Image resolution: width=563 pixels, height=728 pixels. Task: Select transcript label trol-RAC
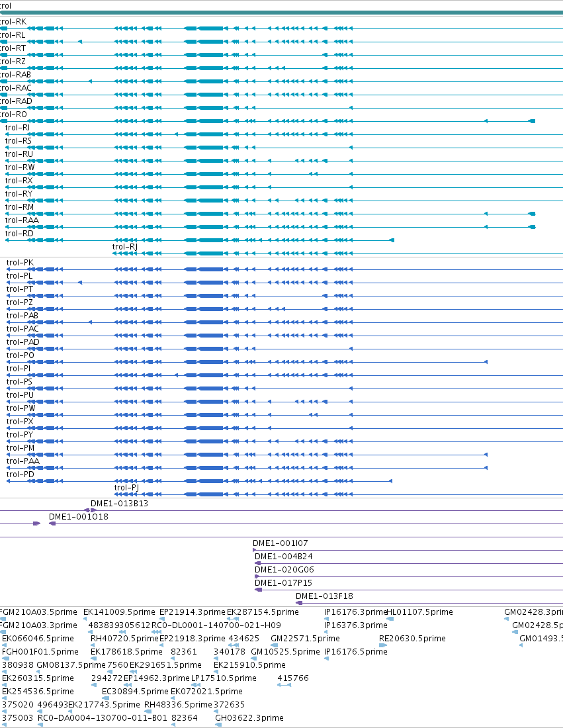click(x=16, y=88)
